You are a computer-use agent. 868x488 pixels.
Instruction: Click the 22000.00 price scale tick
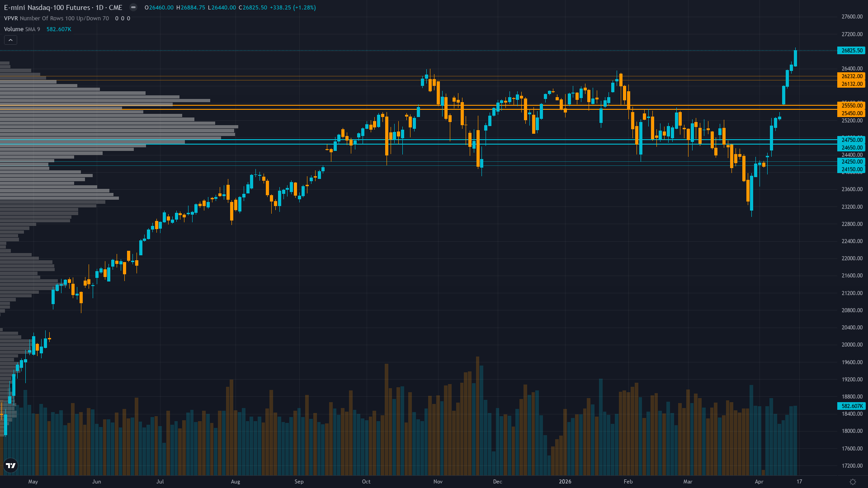click(x=852, y=258)
